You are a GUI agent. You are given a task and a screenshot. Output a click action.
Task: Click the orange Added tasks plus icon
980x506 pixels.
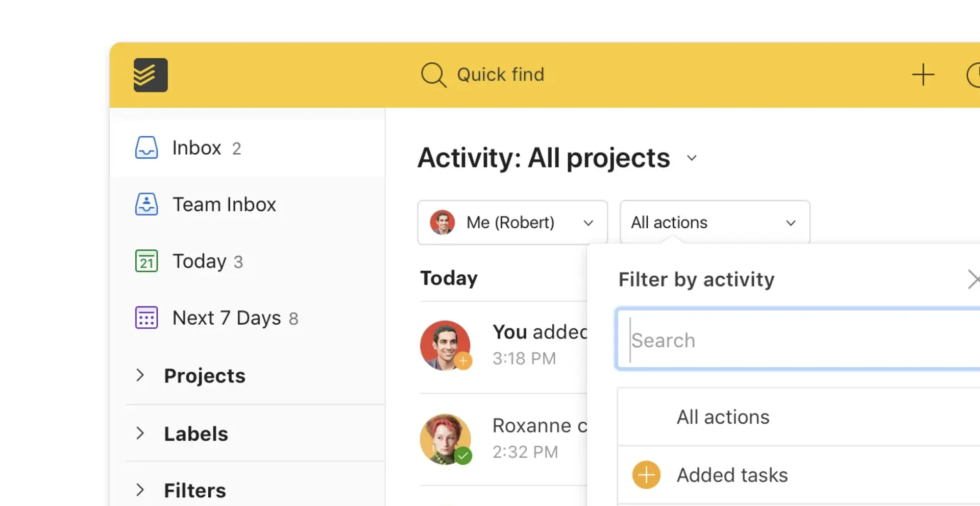click(646, 474)
